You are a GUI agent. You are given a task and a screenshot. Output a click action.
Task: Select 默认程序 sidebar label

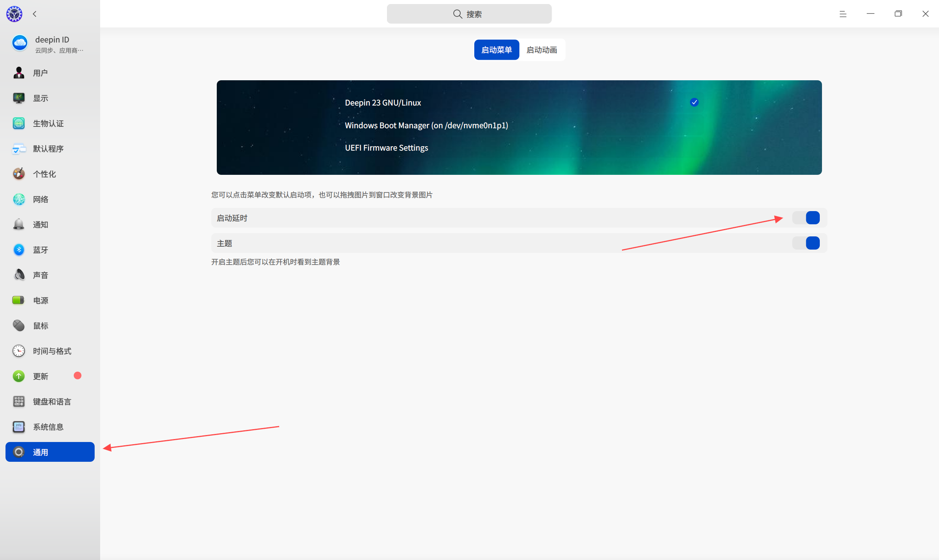click(x=48, y=149)
